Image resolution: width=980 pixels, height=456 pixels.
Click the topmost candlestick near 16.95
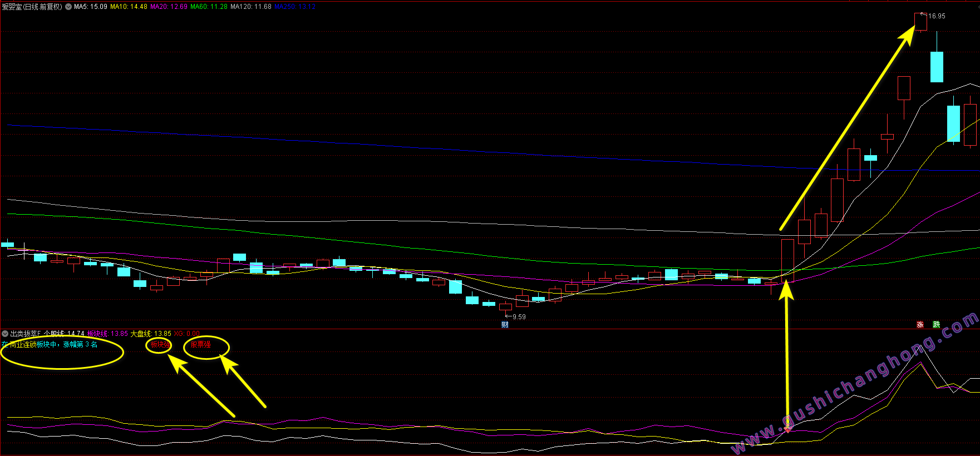[x=920, y=22]
